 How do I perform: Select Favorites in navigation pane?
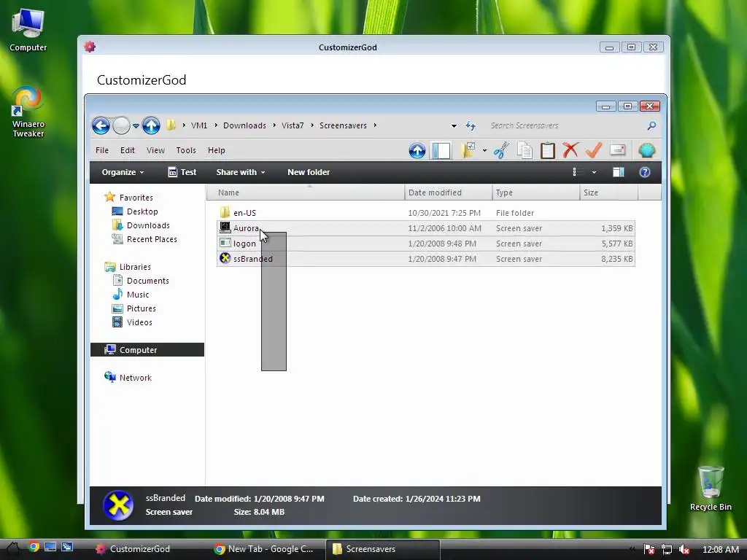(x=128, y=197)
